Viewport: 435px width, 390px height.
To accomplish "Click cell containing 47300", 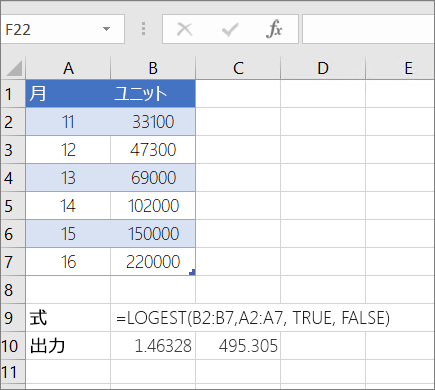I will click(153, 150).
